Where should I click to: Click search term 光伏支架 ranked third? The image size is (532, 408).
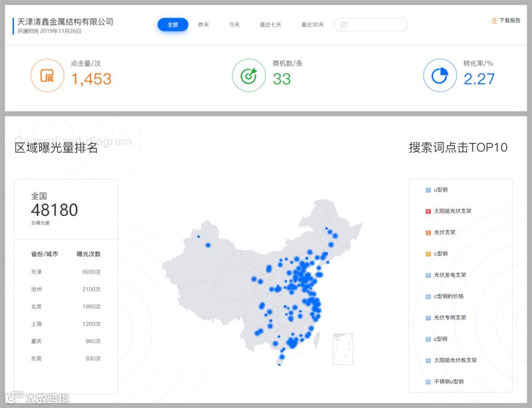click(444, 233)
